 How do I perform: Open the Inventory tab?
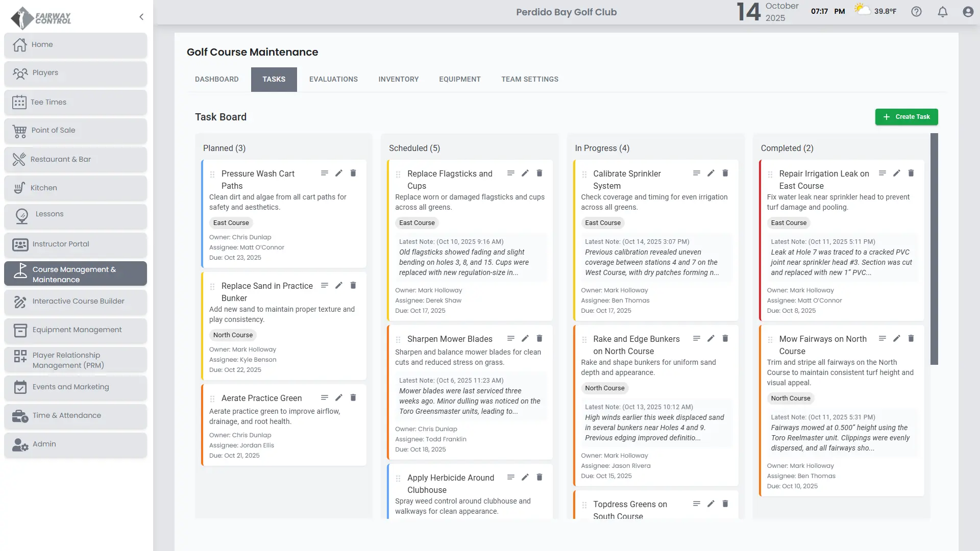point(398,80)
